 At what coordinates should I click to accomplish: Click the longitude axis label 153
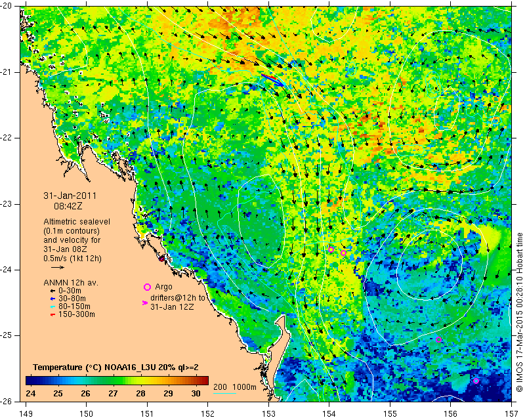click(268, 413)
